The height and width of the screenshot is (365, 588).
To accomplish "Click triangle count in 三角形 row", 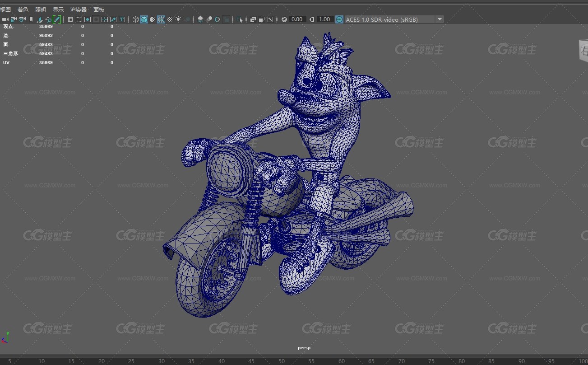I will coord(46,54).
